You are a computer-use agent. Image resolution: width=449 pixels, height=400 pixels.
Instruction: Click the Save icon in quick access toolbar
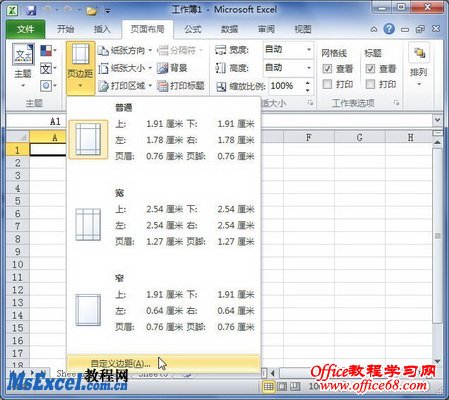[31, 10]
